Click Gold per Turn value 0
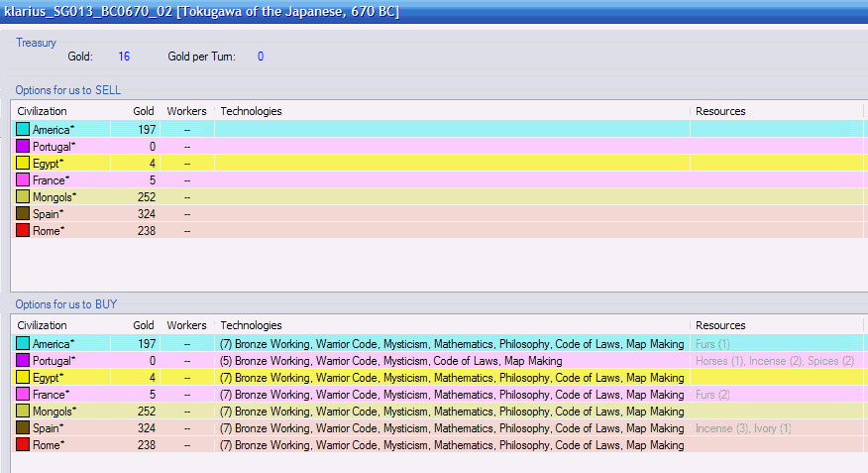 pyautogui.click(x=261, y=57)
